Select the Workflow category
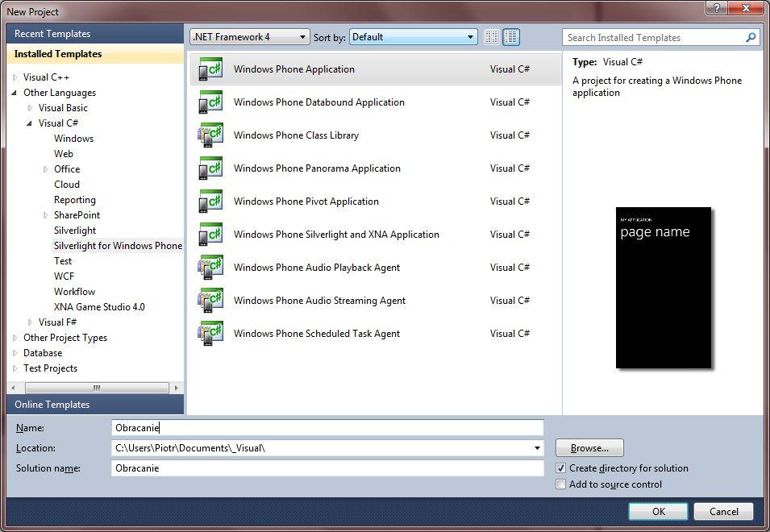The width and height of the screenshot is (770, 532). 75,292
